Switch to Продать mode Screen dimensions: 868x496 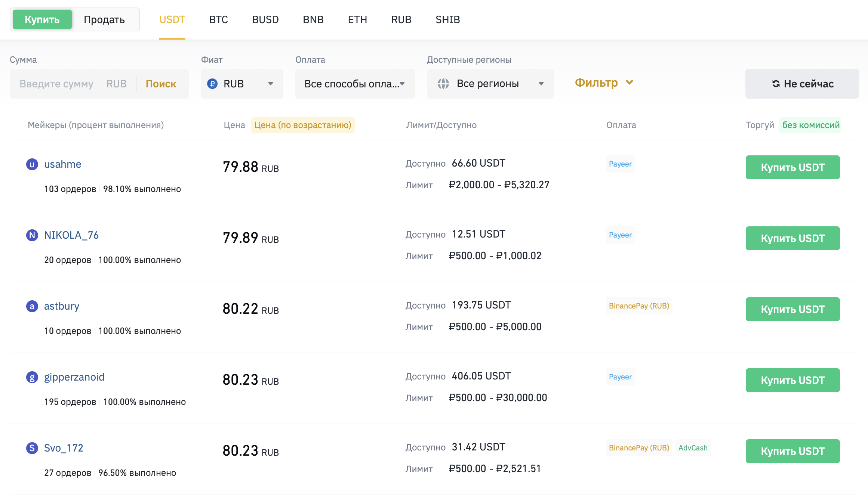[x=104, y=19]
